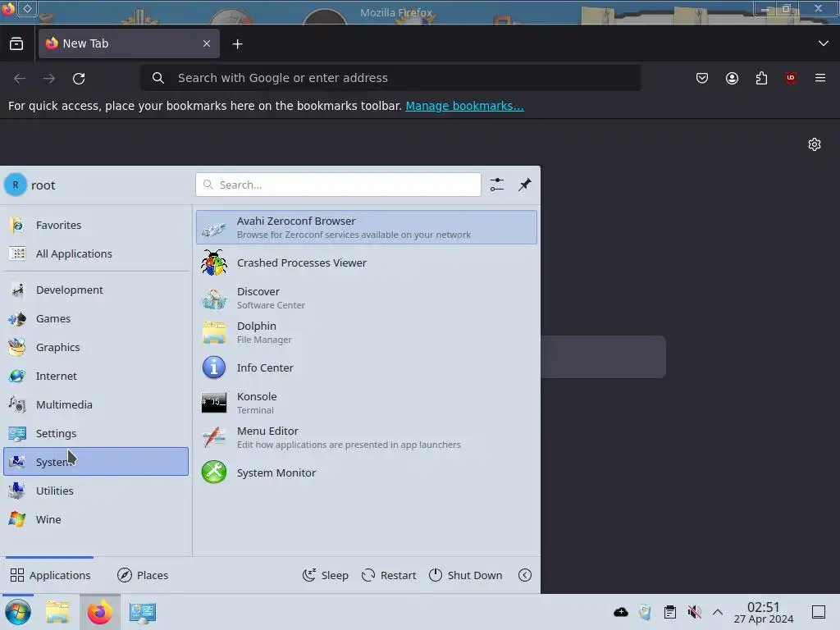The height and width of the screenshot is (630, 840).
Task: Click Firefox icon in taskbar
Action: coord(100,612)
